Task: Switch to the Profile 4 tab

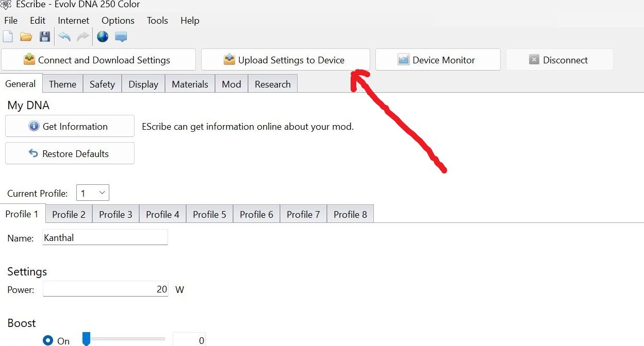Action: pyautogui.click(x=162, y=214)
